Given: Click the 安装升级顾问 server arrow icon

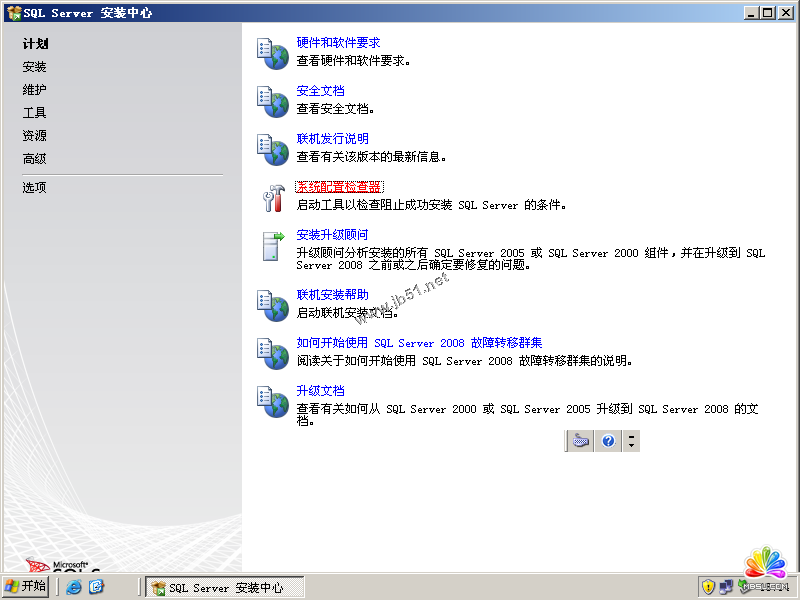Looking at the screenshot, I should 272,246.
